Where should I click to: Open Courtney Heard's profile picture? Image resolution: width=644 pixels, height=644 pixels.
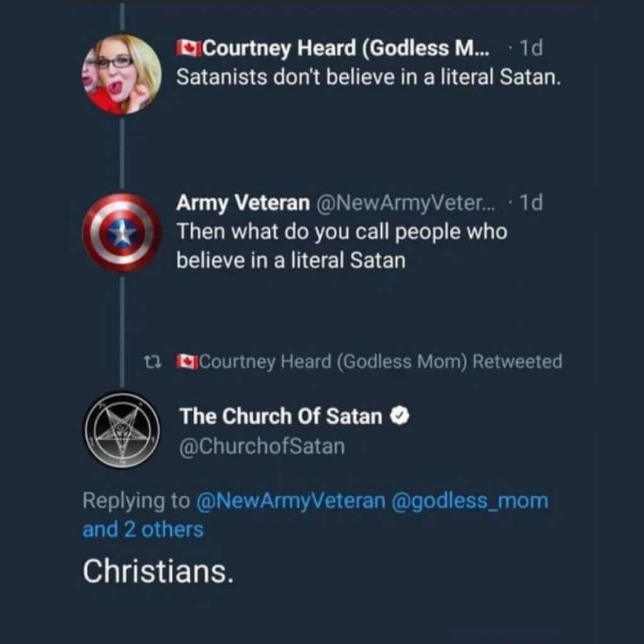pos(121,74)
